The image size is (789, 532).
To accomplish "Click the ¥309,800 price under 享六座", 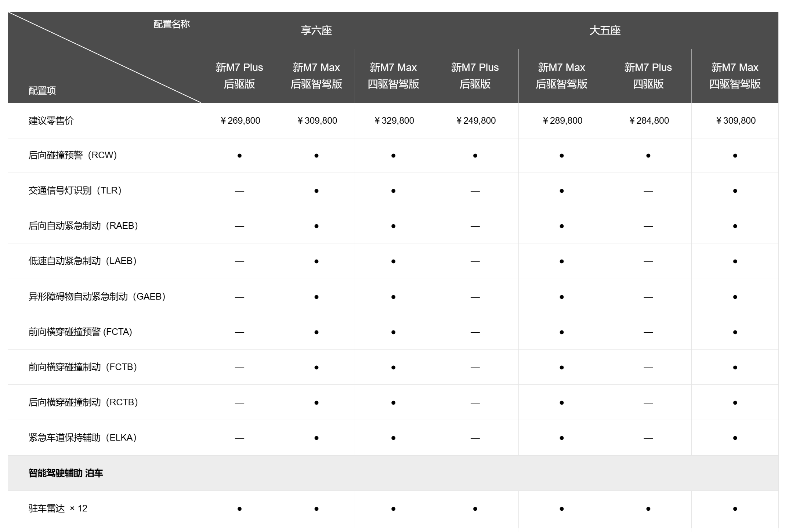I will [317, 121].
